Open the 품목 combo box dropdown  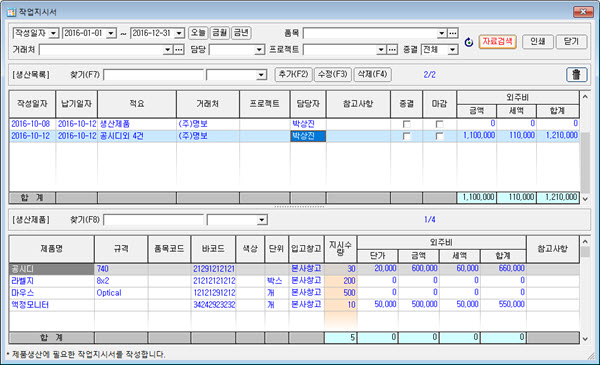coord(442,33)
